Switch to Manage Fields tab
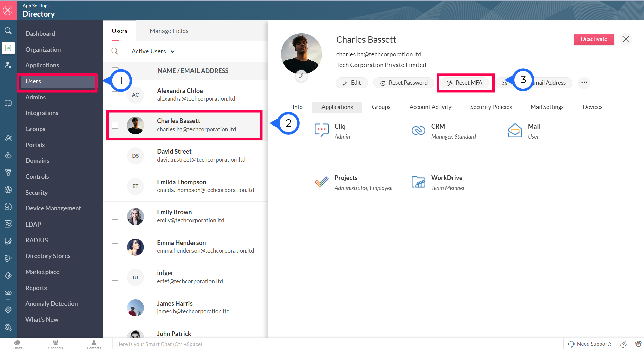The width and height of the screenshot is (644, 349). click(169, 31)
